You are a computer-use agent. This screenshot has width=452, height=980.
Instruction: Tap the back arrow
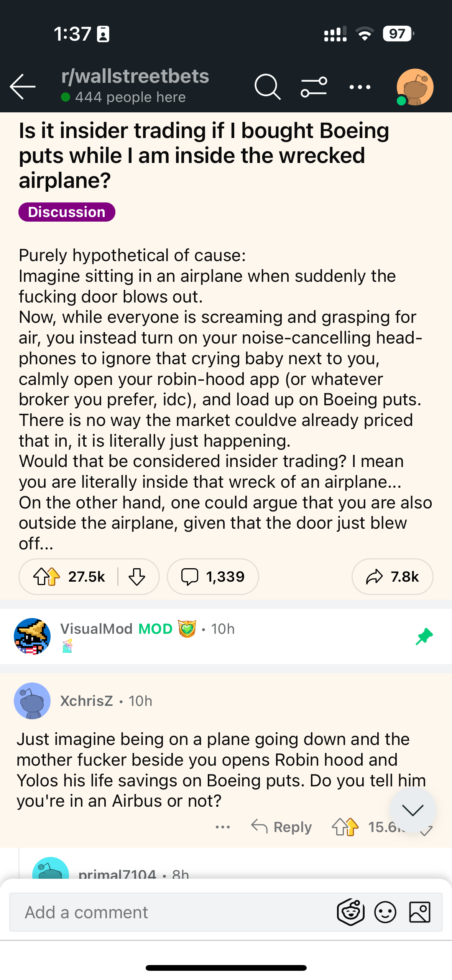[23, 87]
